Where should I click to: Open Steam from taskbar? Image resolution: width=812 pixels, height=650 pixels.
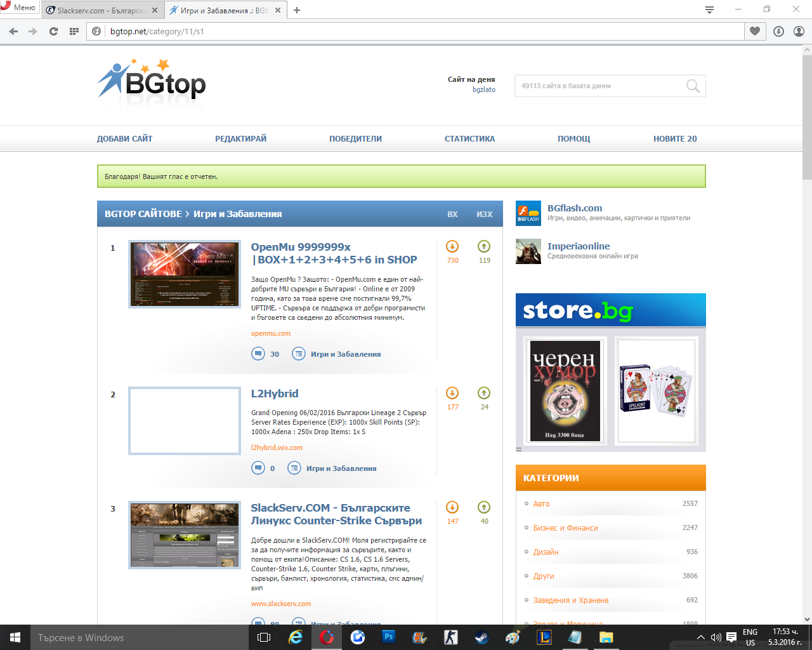pyautogui.click(x=481, y=637)
